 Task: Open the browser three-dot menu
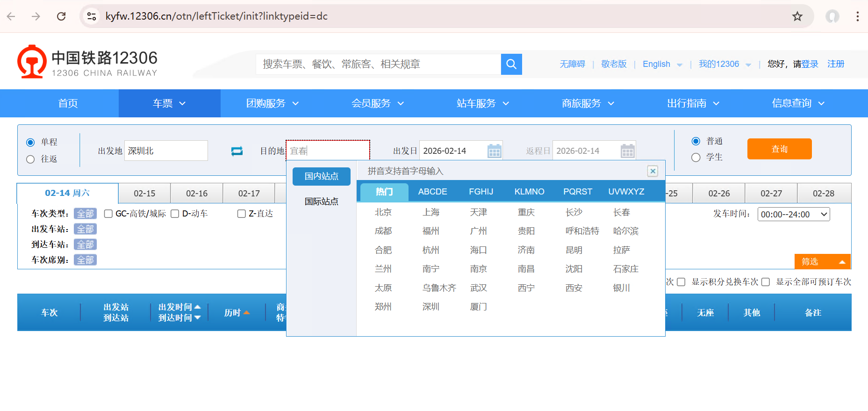(x=857, y=16)
